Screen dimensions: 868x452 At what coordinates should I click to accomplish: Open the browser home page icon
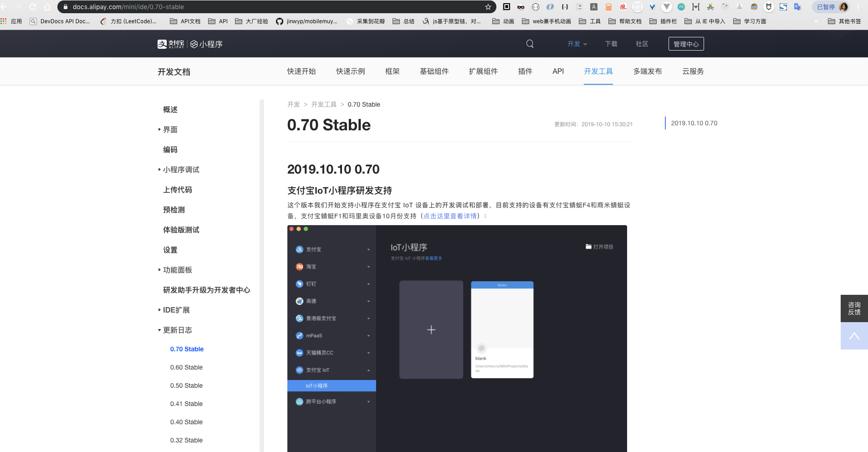coord(47,7)
